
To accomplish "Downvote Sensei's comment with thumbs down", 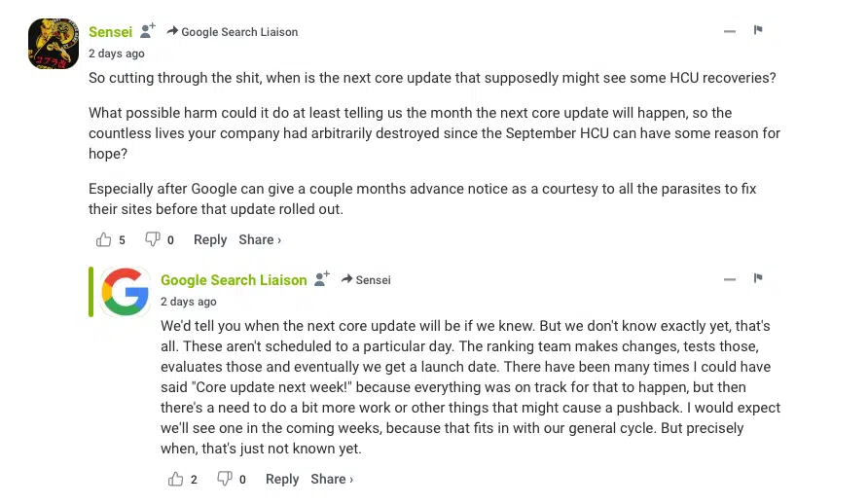I will coord(153,239).
